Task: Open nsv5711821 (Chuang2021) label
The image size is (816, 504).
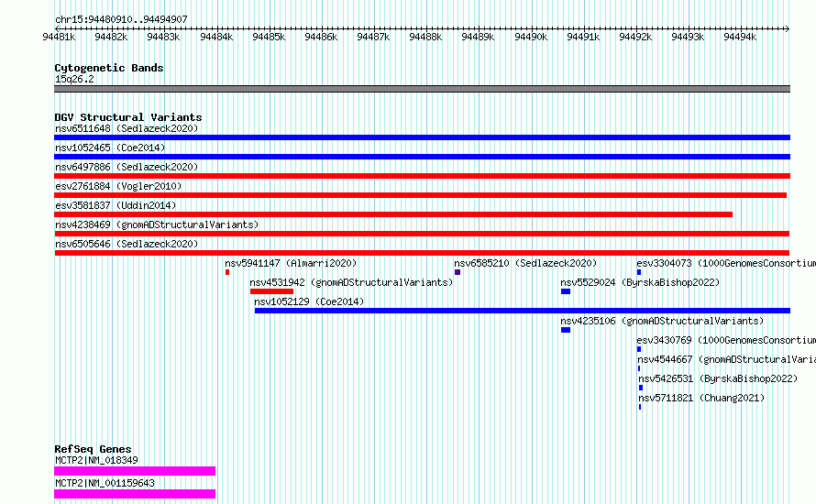Action: 701,398
